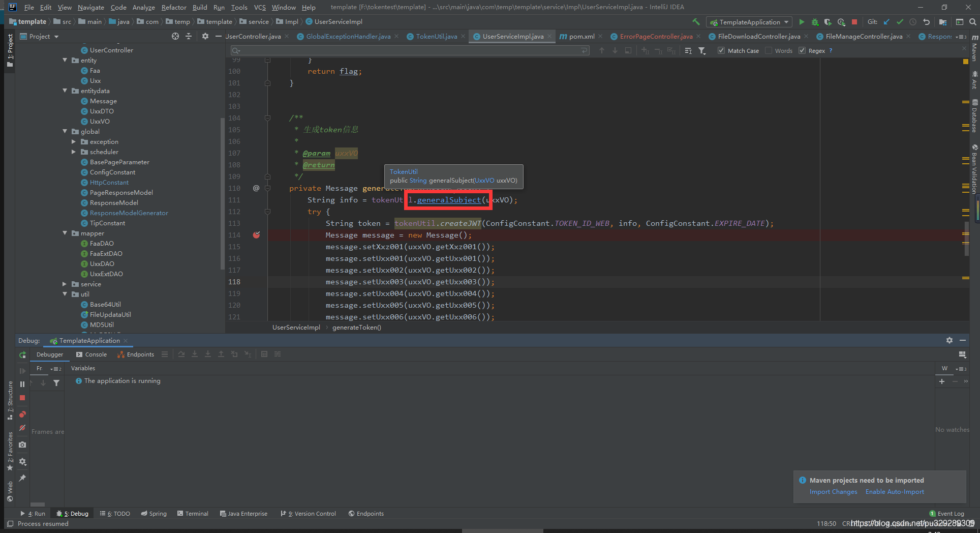Screen dimensions: 980x533
Task: Open the 9: Version Control tool window
Action: click(308, 514)
